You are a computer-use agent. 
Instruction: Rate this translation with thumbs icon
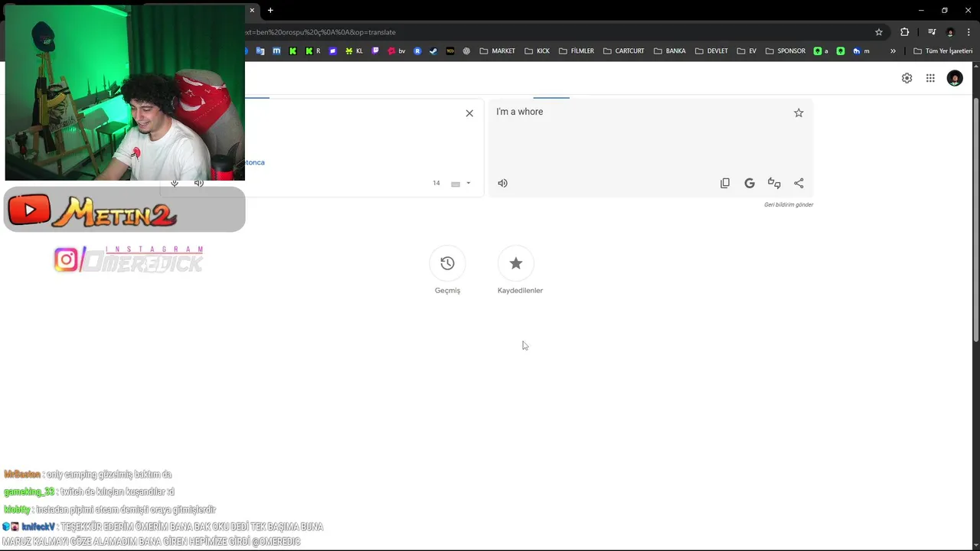pos(774,183)
